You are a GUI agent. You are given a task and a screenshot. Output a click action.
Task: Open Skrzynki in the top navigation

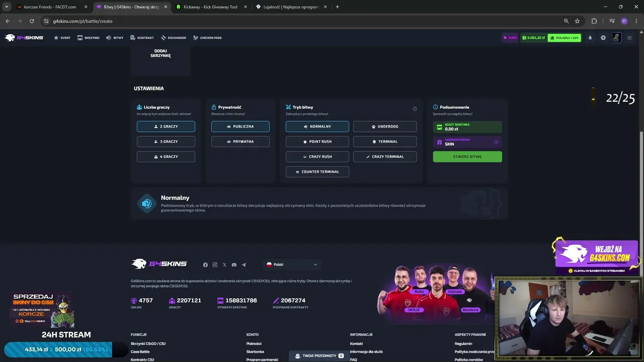point(89,38)
